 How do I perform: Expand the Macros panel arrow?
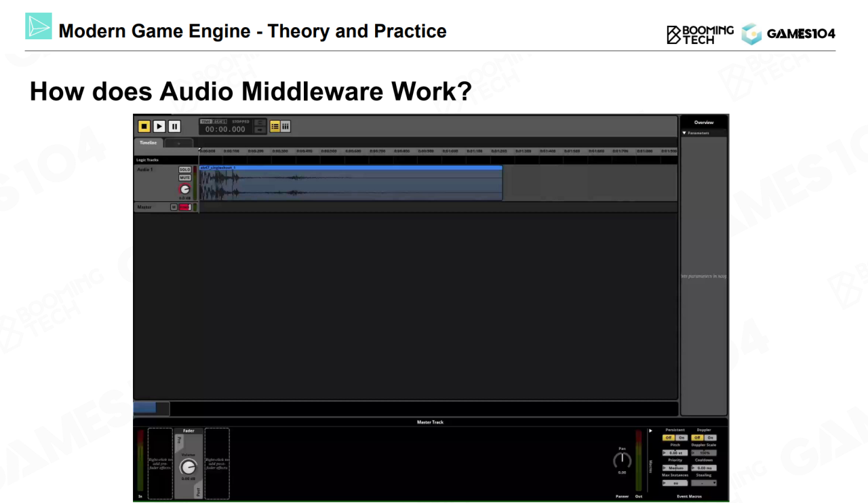click(x=650, y=430)
